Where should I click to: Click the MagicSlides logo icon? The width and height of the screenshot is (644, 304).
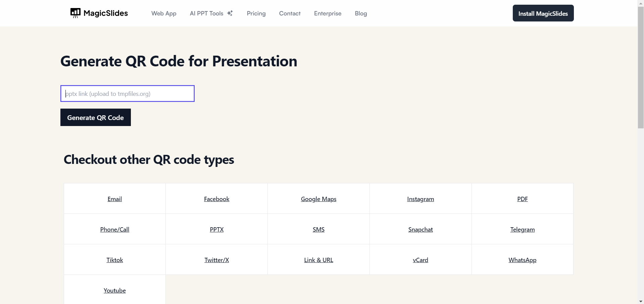[x=75, y=13]
